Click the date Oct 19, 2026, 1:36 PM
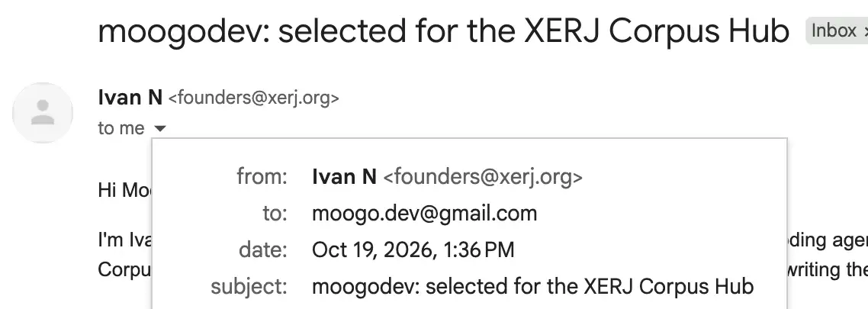868x309 pixels. click(x=413, y=250)
